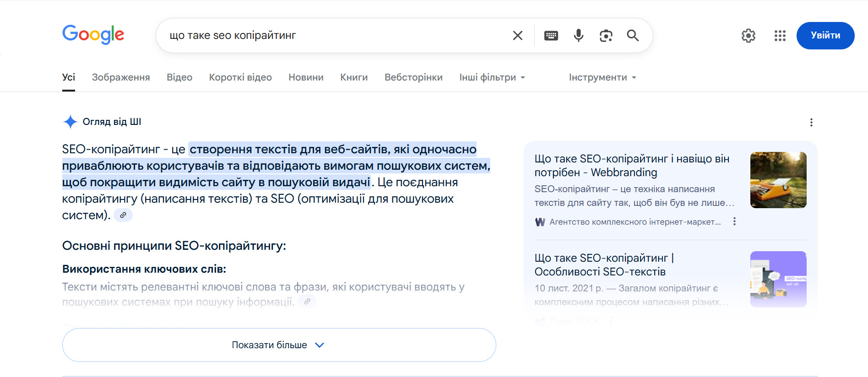
Task: Open purple thumbnail of second source
Action: tap(778, 279)
